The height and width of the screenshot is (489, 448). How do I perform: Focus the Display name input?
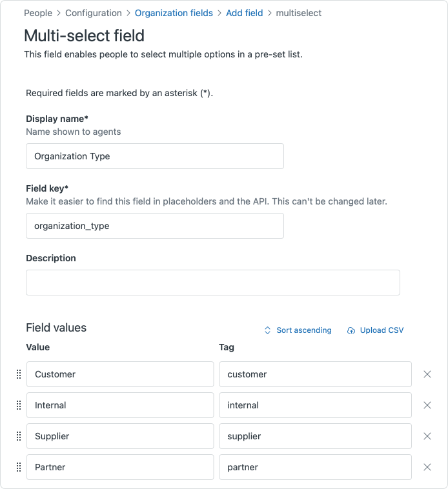155,156
